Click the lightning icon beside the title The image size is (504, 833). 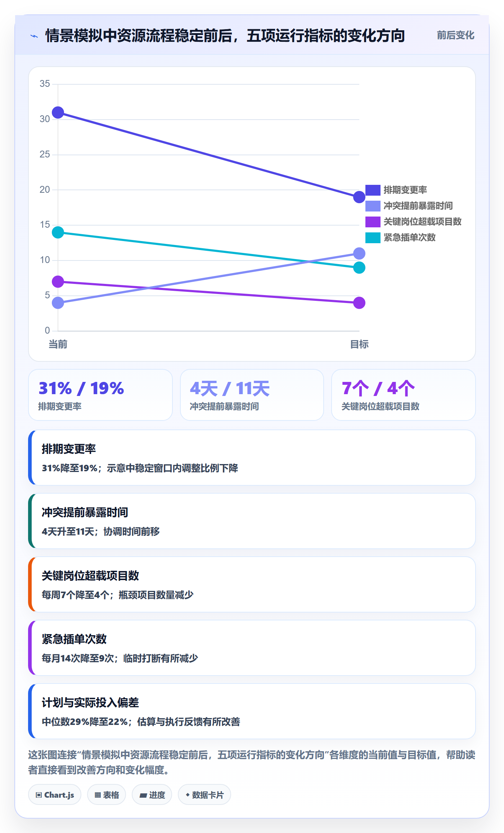point(34,36)
